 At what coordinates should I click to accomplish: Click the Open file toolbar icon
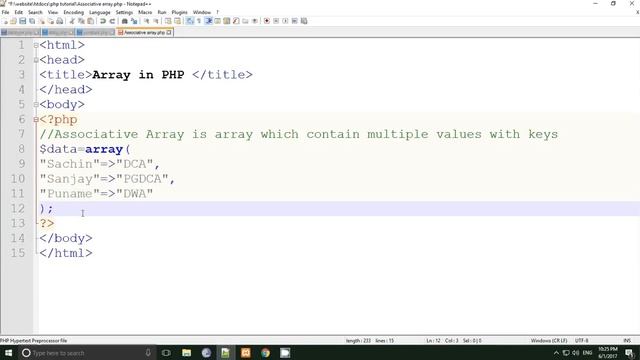click(13, 21)
